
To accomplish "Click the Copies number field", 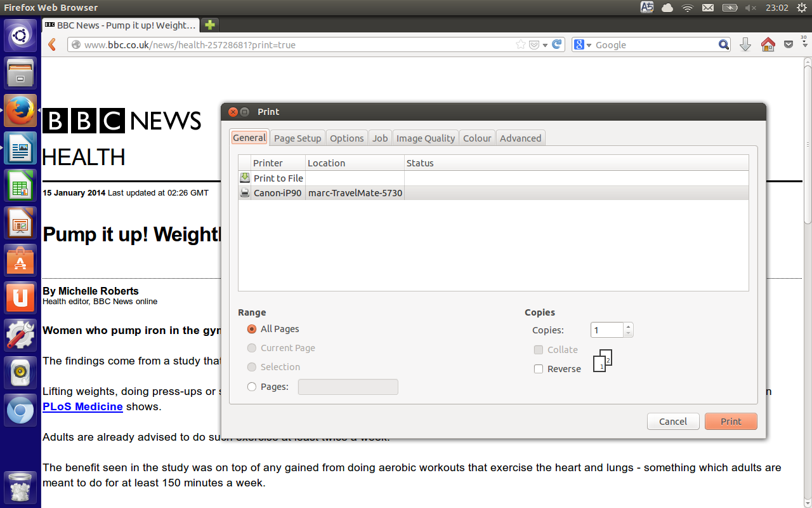I will point(607,330).
